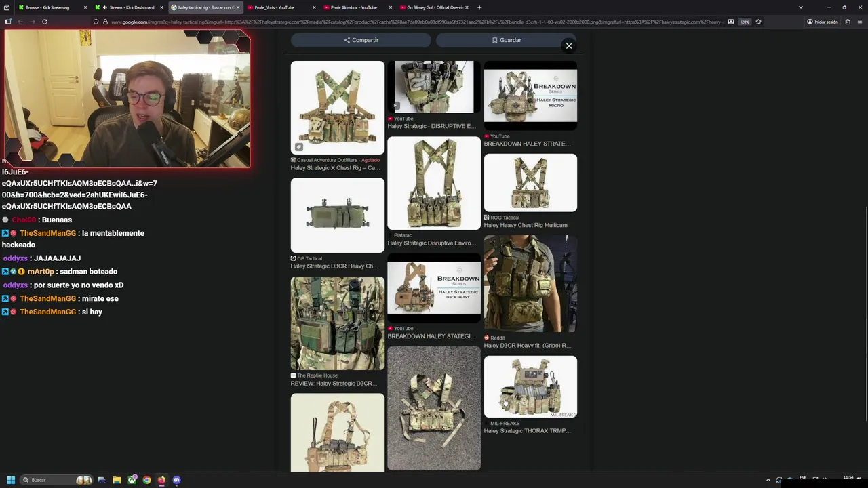Open Discord from taskbar
This screenshot has width=868, height=488.
click(176, 480)
